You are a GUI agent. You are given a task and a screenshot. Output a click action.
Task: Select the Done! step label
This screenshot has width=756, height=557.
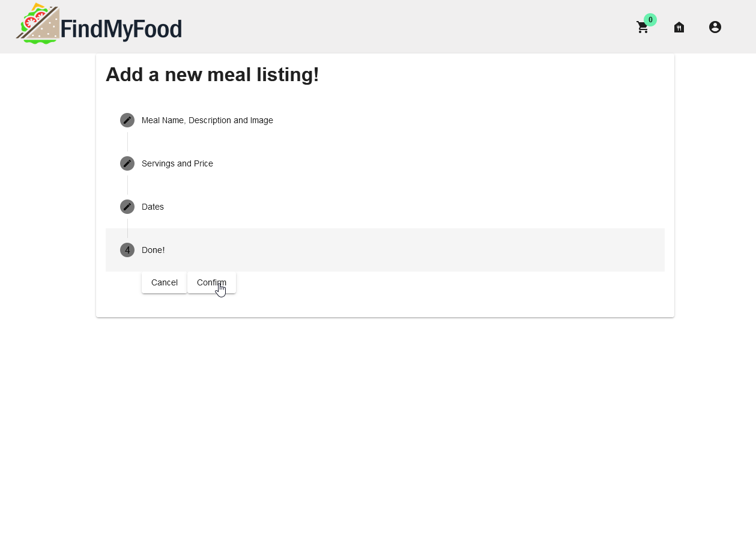click(x=153, y=250)
